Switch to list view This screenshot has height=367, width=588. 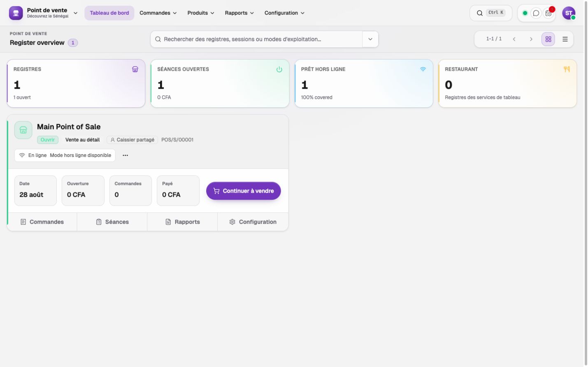click(x=565, y=39)
